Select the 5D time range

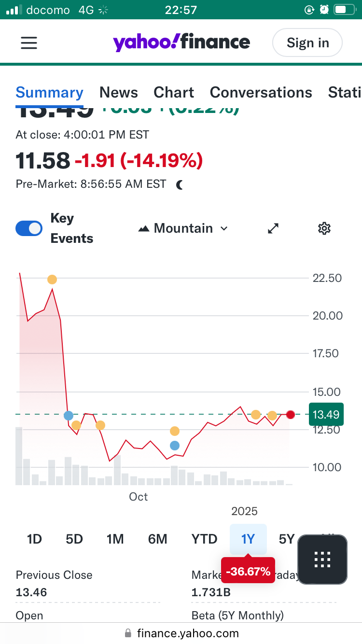tap(74, 539)
